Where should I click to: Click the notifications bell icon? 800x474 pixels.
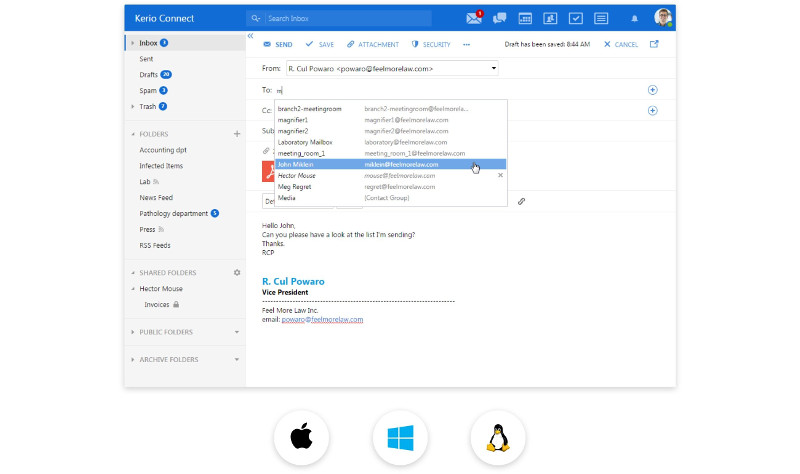pos(634,18)
